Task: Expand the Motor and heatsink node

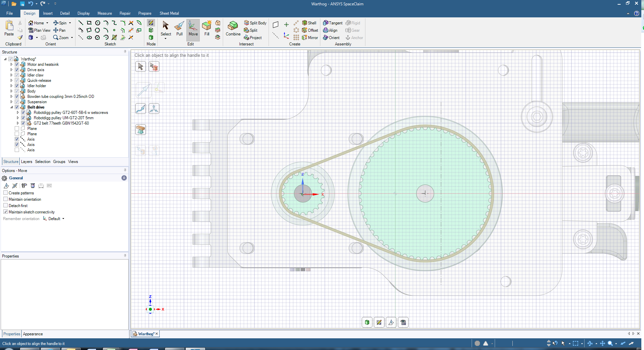Action: pyautogui.click(x=11, y=64)
